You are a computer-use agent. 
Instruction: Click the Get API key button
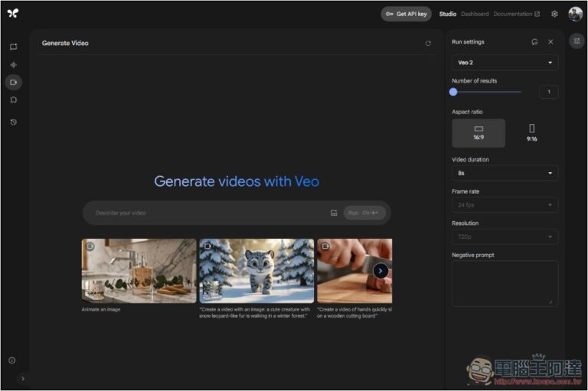(407, 14)
